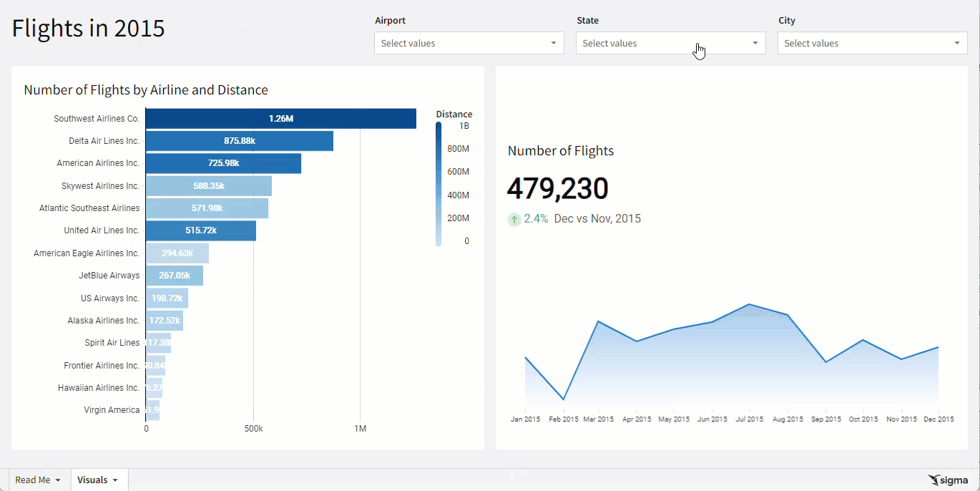Open the Airport filter dropdown
This screenshot has width=980, height=491.
[469, 43]
